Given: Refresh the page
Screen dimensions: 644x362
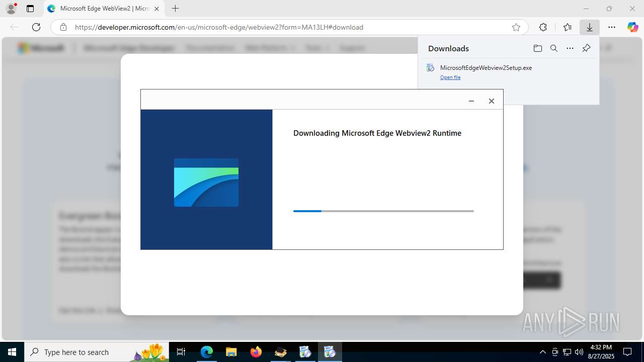Looking at the screenshot, I should point(36,27).
